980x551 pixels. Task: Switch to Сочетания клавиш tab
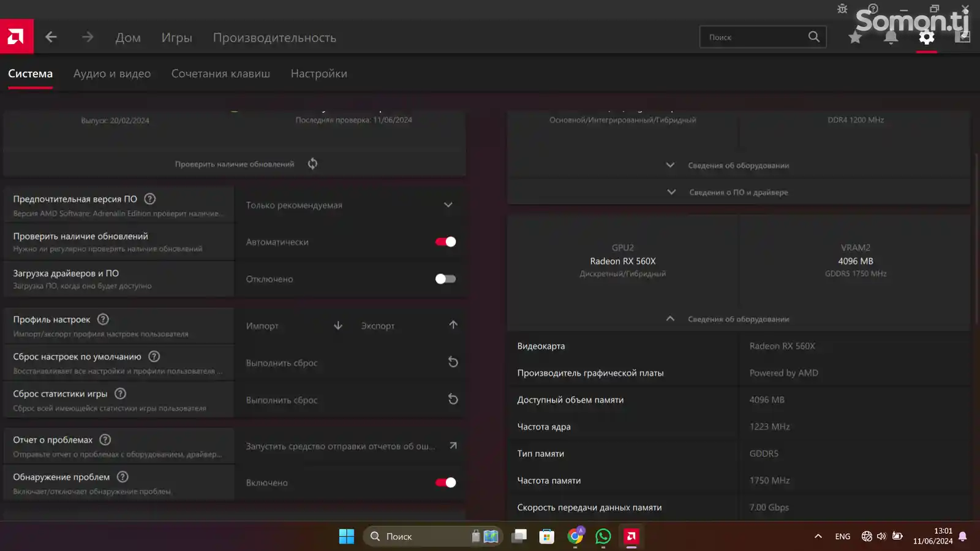click(x=221, y=74)
